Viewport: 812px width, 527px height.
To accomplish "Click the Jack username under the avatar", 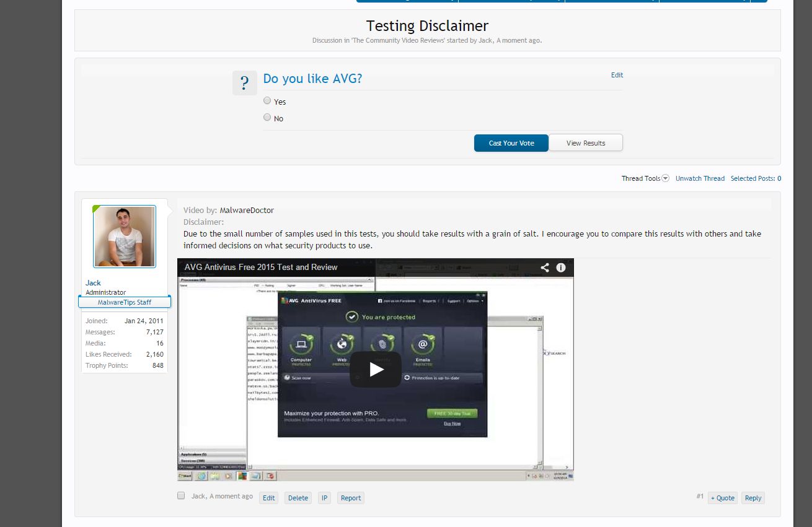I will 93,283.
